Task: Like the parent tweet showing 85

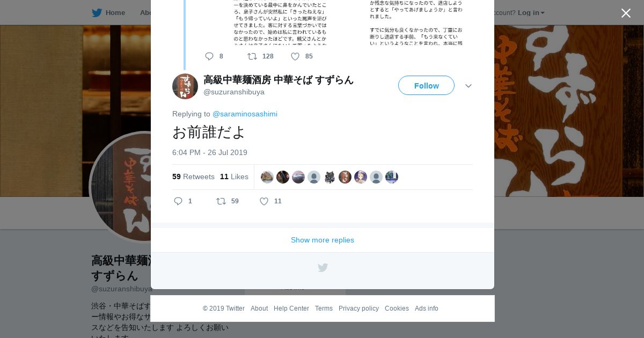Action: pos(295,56)
